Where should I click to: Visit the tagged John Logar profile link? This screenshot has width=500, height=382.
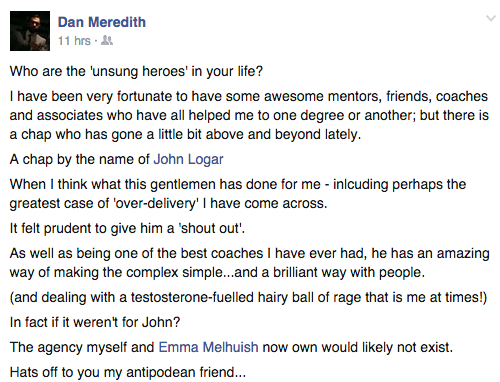[188, 159]
